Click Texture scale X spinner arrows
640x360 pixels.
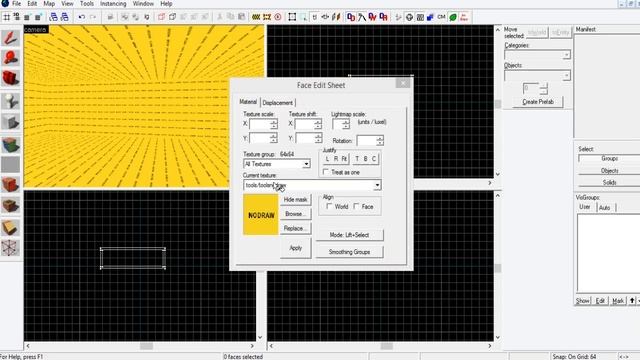[273, 124]
